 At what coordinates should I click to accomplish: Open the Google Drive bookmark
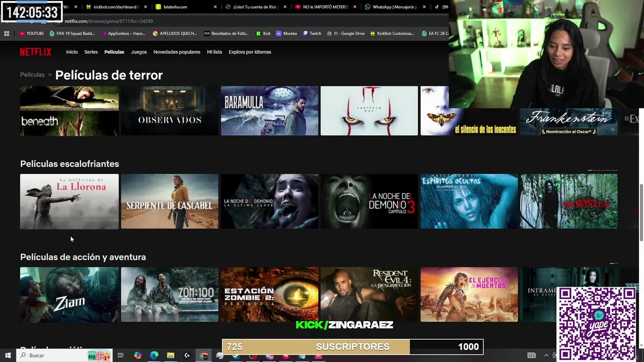point(346,33)
